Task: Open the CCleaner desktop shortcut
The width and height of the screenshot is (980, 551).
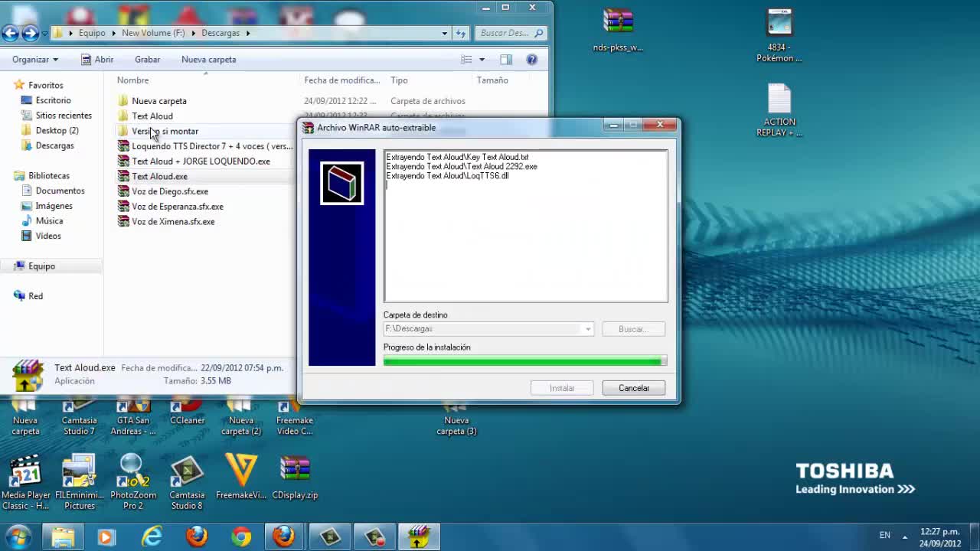Action: [x=187, y=417]
